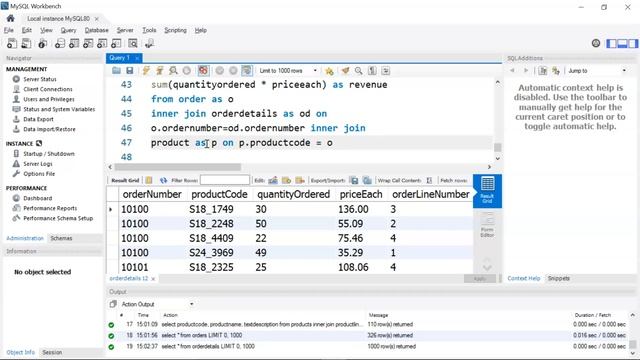Open the Query menu
The image size is (640, 360).
(68, 30)
